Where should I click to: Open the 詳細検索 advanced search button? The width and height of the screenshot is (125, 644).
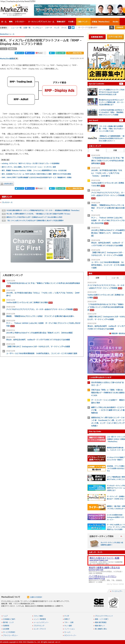click(120, 28)
